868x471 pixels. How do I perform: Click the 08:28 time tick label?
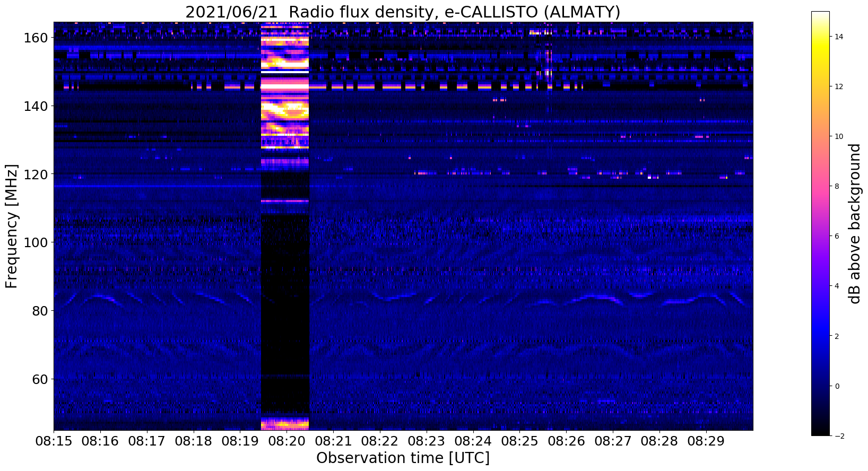coord(659,441)
